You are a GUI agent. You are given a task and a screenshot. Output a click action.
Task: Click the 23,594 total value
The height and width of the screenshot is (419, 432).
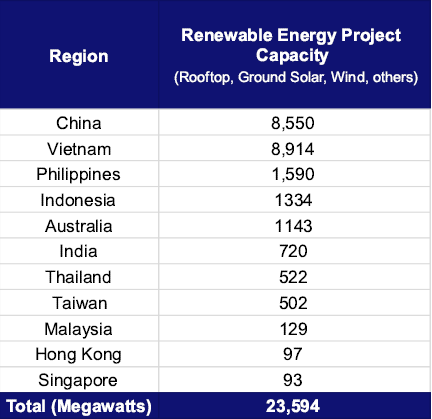pyautogui.click(x=293, y=406)
